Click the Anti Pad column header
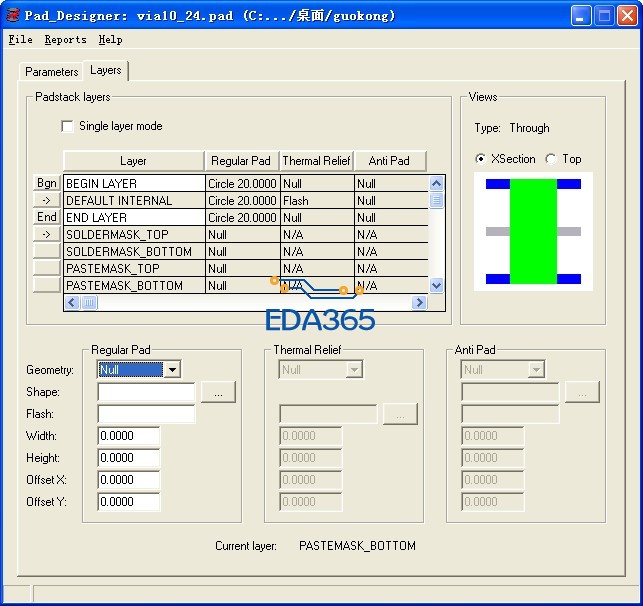 390,161
